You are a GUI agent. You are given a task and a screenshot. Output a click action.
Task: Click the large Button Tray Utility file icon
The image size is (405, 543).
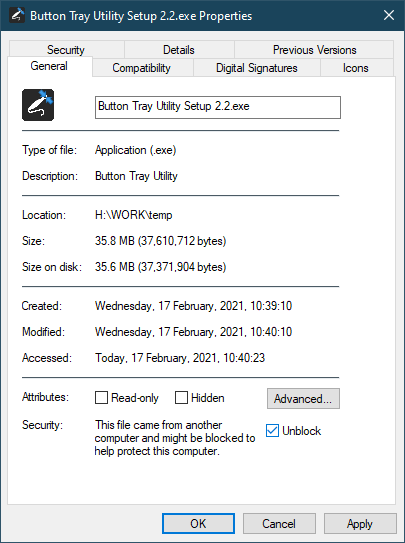point(38,105)
